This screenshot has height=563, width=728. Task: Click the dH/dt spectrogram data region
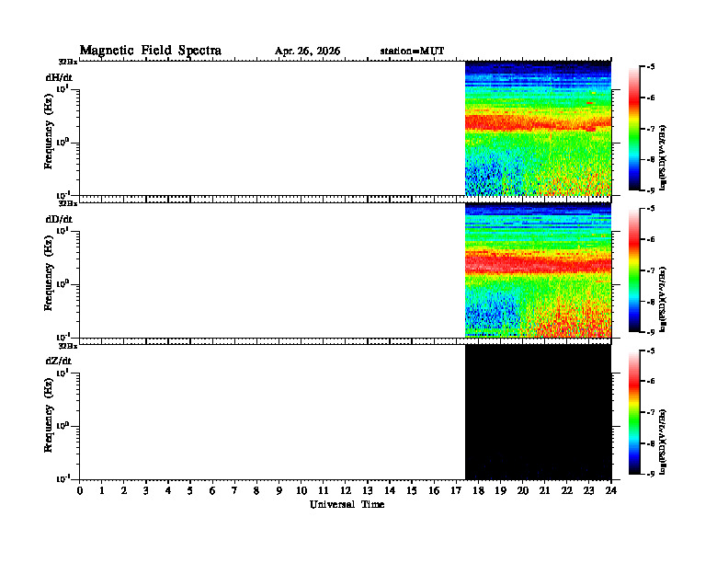pos(538,128)
